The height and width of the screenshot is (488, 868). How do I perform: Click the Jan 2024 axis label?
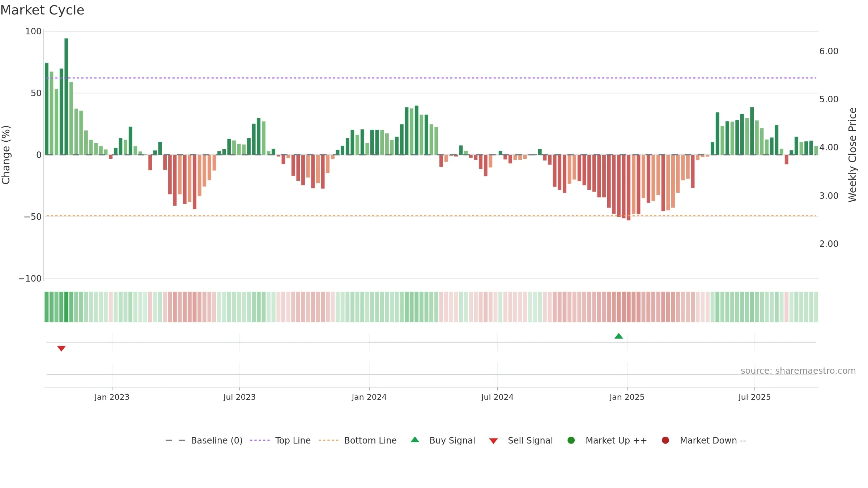[369, 397]
